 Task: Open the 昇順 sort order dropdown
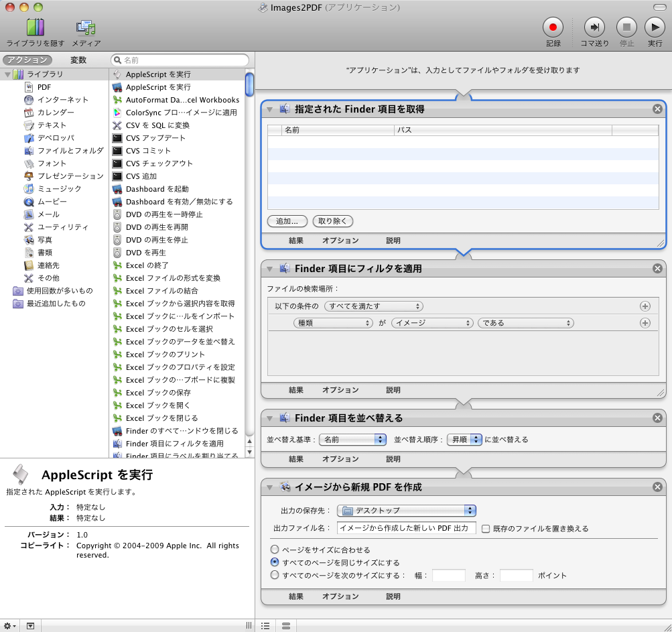point(464,440)
